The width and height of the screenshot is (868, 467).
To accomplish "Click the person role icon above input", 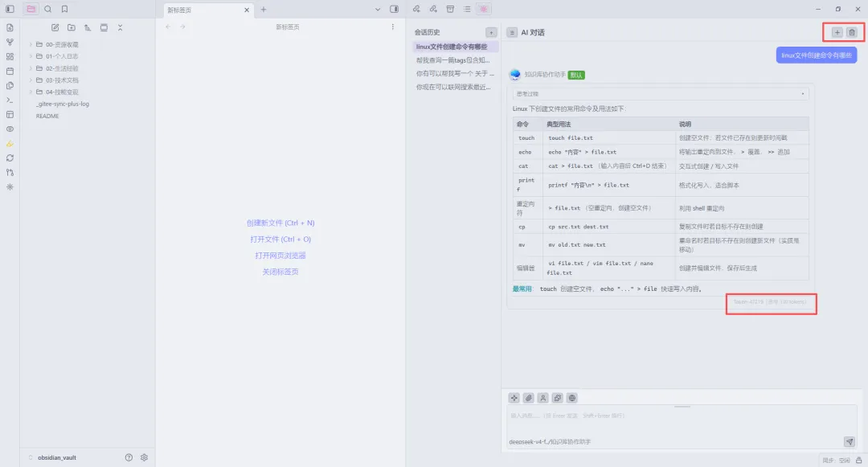I will coord(543,398).
